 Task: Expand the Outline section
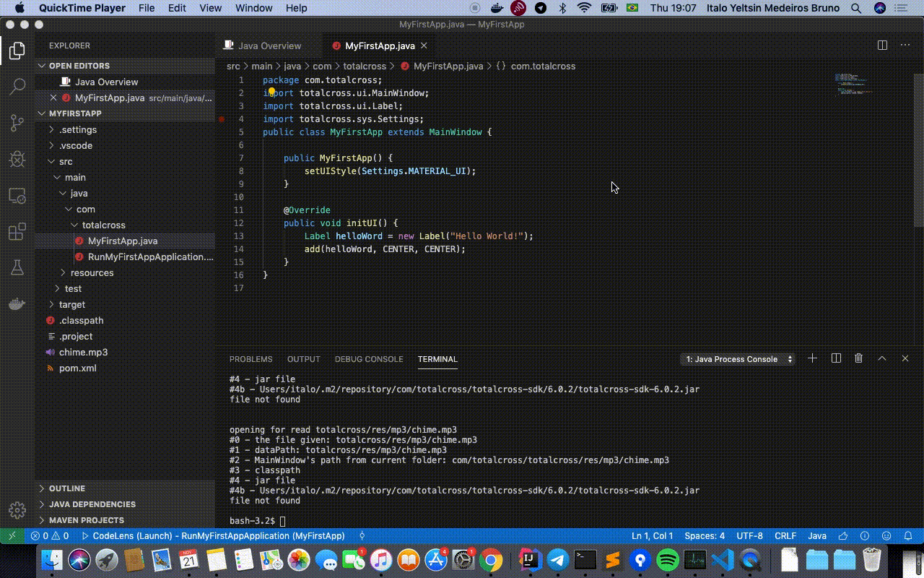click(126, 488)
